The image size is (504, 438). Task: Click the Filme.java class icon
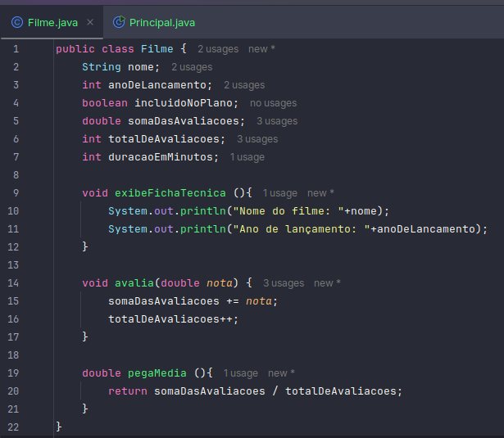coord(17,22)
